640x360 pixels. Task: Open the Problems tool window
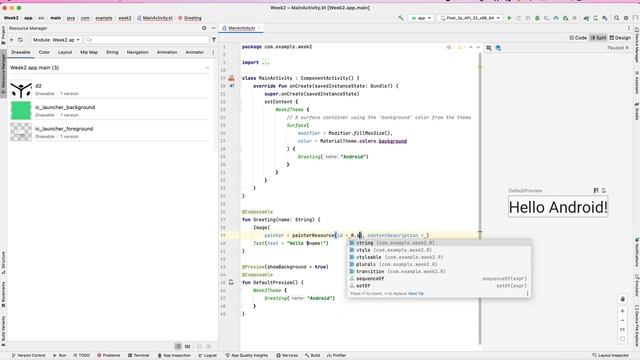(109, 356)
